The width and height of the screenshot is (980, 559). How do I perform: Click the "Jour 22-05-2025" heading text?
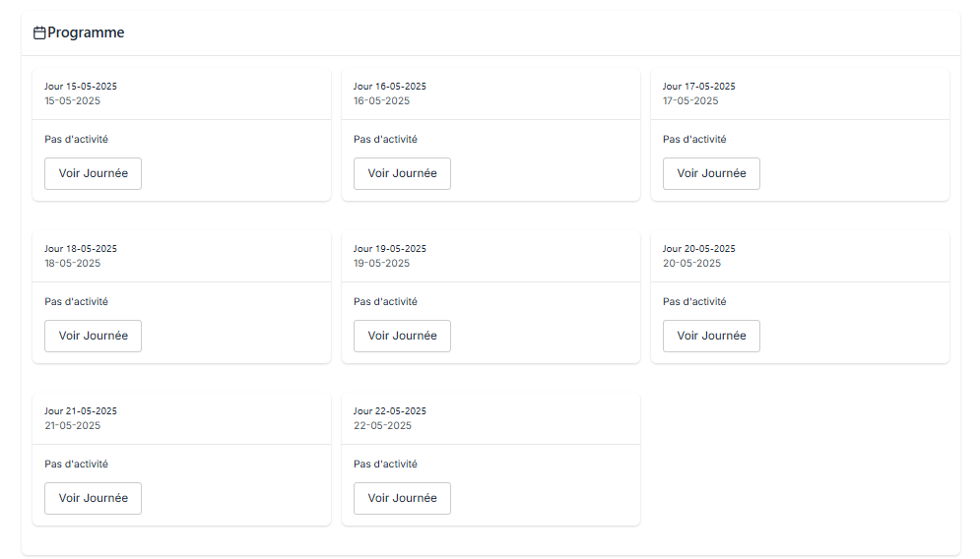[x=390, y=411]
